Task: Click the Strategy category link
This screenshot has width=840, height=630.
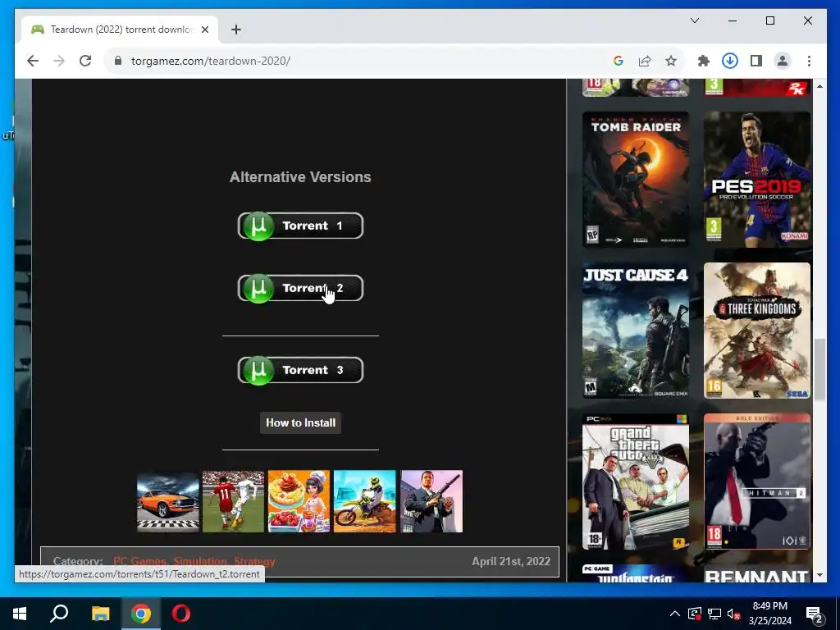Action: point(254,561)
